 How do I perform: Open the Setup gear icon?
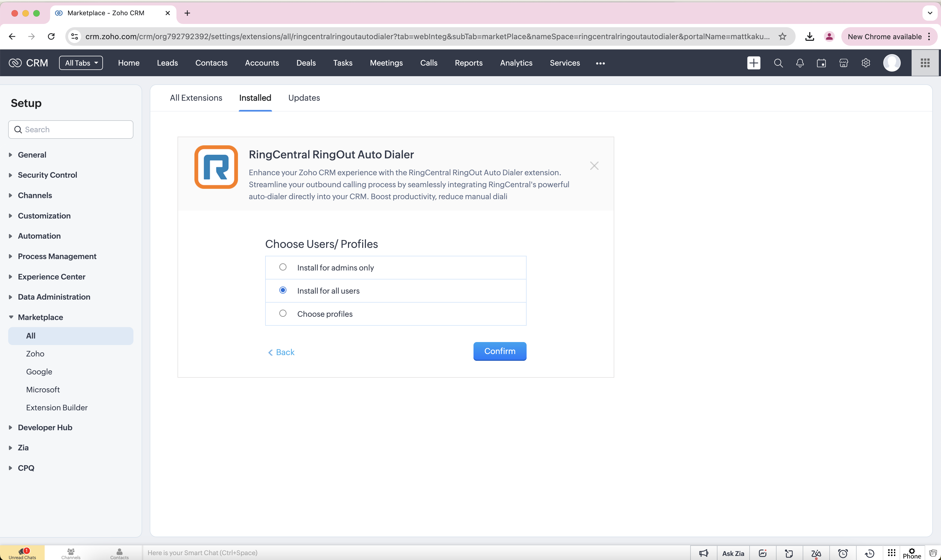point(866,63)
